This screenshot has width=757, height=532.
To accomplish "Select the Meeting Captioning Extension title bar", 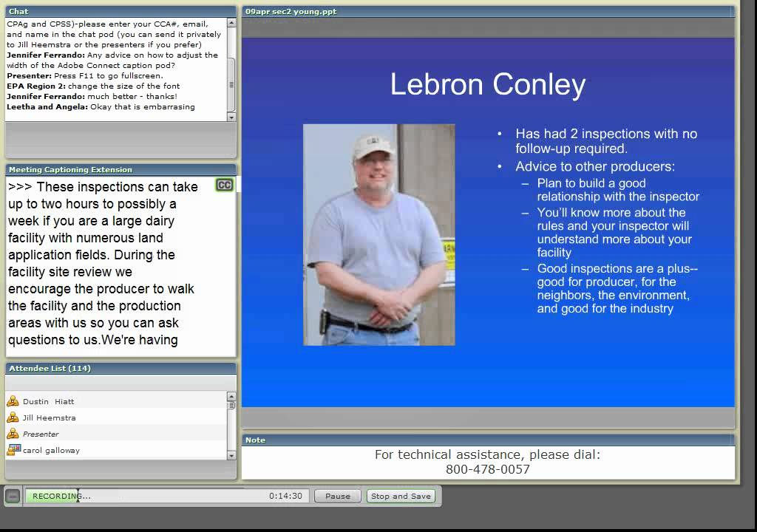I will (x=120, y=169).
